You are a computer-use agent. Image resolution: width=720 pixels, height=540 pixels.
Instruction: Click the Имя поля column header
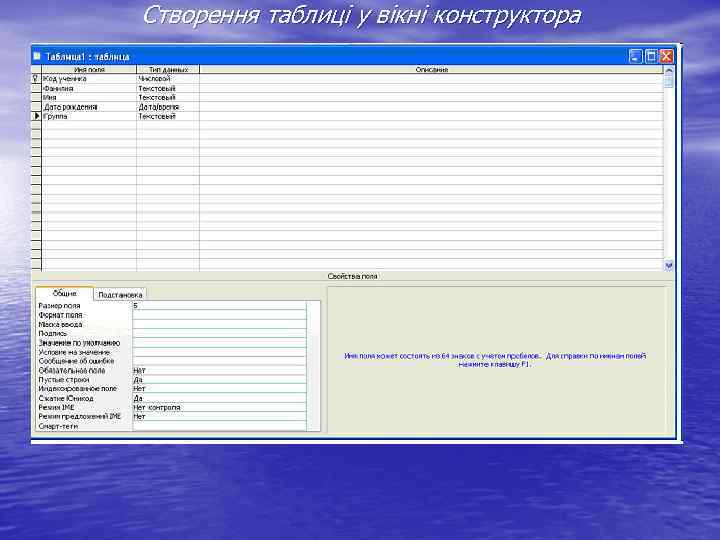pos(89,69)
